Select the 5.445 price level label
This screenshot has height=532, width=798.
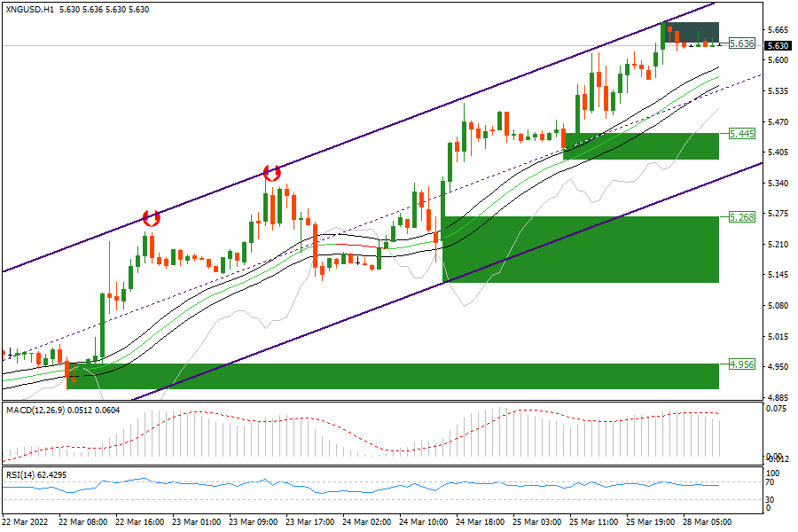(740, 133)
